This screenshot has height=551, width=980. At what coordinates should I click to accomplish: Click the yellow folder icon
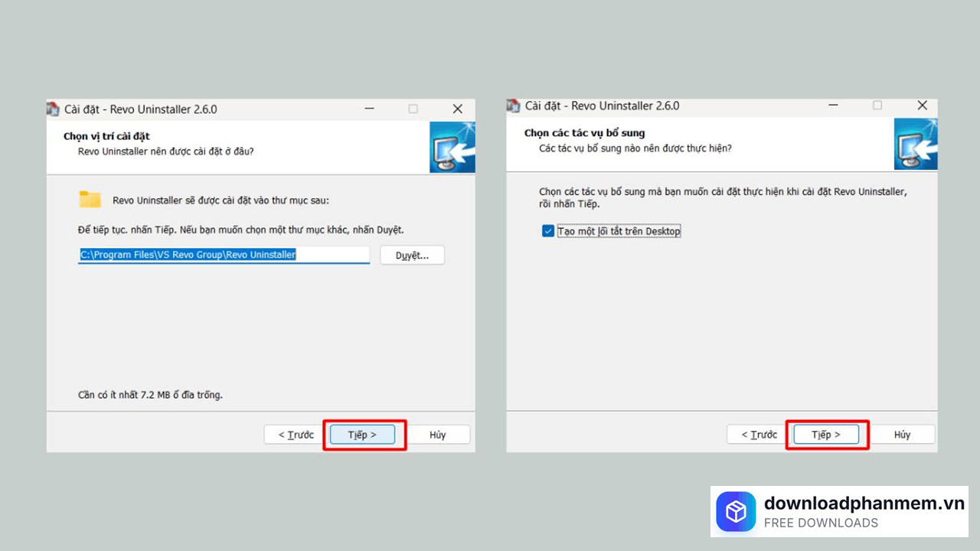pyautogui.click(x=90, y=200)
